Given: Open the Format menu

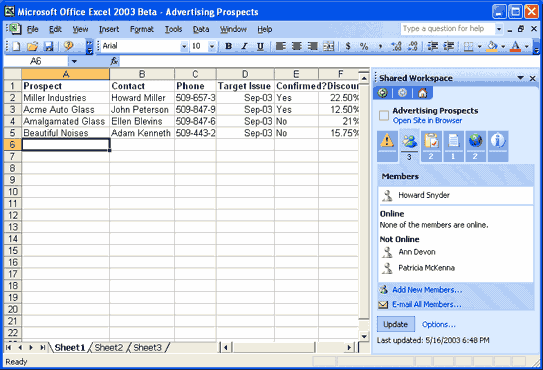Looking at the screenshot, I should tap(142, 29).
